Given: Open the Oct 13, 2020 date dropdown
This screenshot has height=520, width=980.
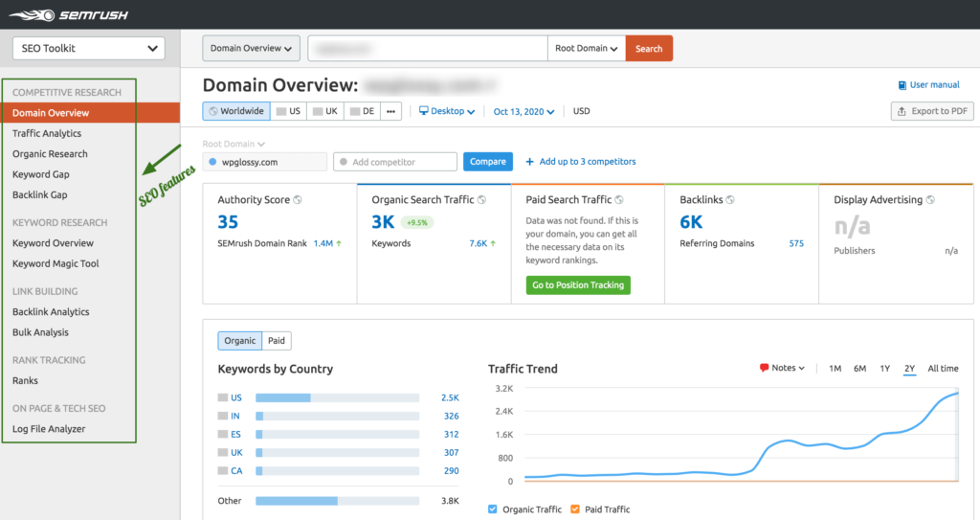Looking at the screenshot, I should pyautogui.click(x=523, y=111).
